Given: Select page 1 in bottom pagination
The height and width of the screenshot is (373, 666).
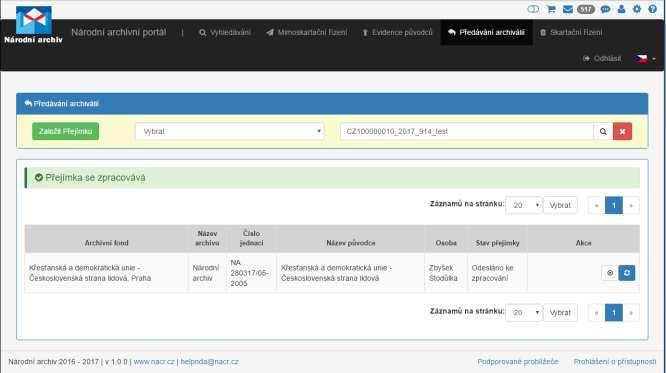Looking at the screenshot, I should click(614, 313).
